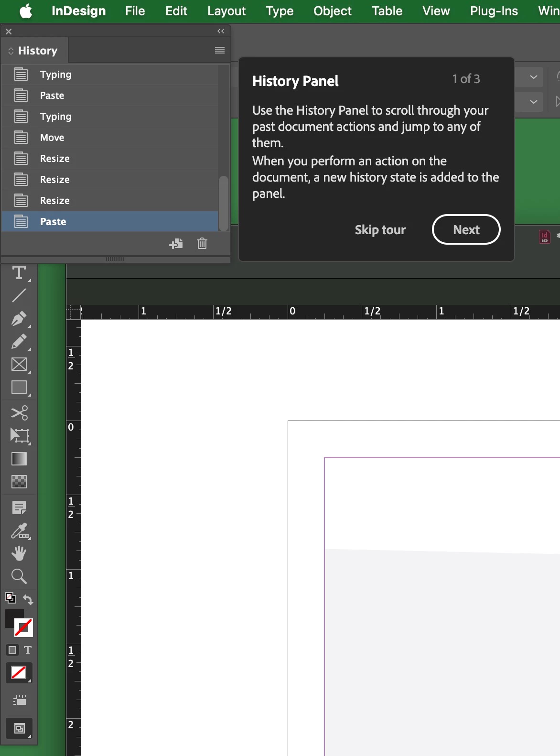Open the screen mode button
The height and width of the screenshot is (756, 560).
tap(19, 729)
